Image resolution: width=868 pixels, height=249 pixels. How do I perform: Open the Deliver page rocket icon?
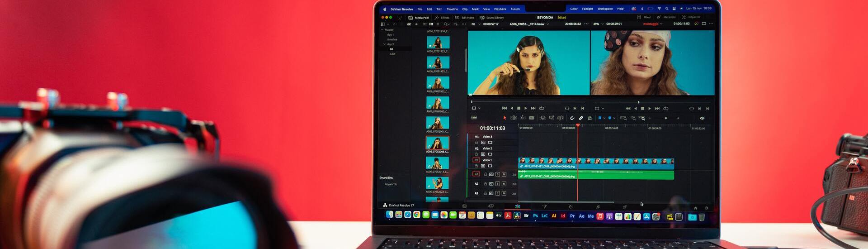[x=624, y=207]
